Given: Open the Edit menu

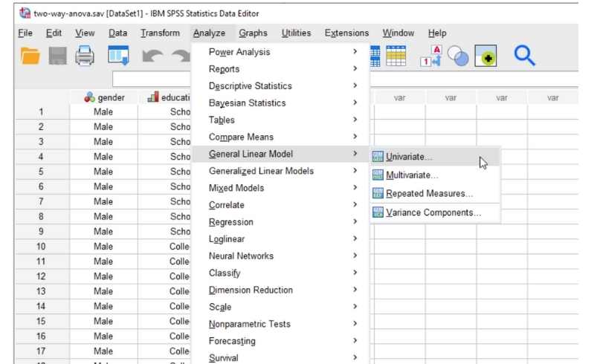Looking at the screenshot, I should coord(54,33).
